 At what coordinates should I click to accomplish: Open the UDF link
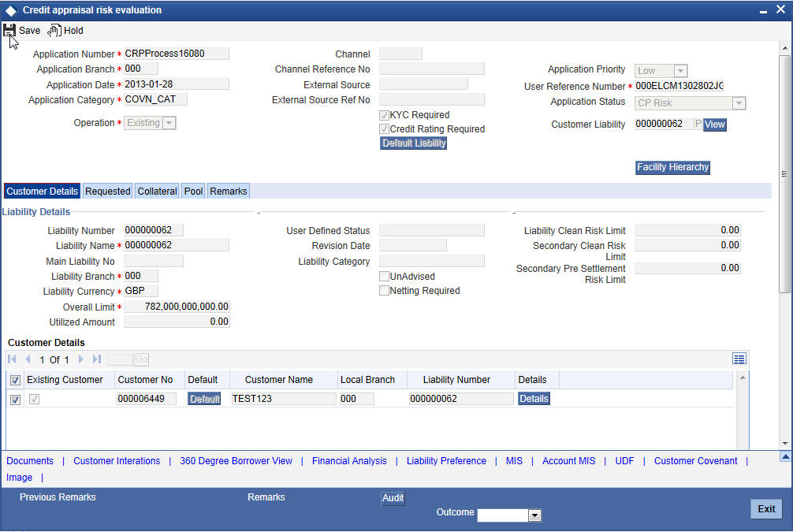pos(624,461)
